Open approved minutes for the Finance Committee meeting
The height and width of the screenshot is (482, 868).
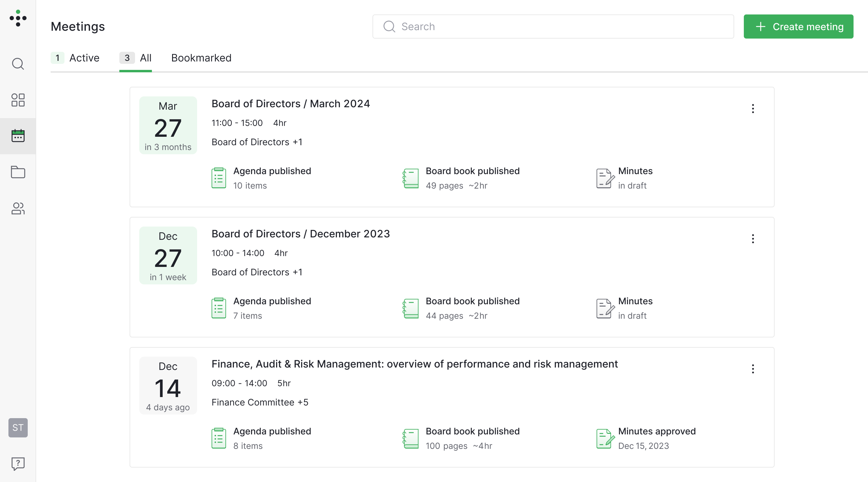pyautogui.click(x=656, y=437)
